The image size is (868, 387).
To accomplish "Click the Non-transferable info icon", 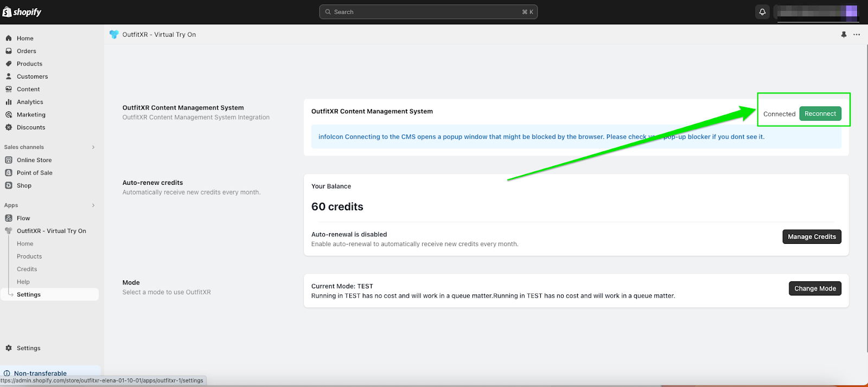I will (x=7, y=373).
